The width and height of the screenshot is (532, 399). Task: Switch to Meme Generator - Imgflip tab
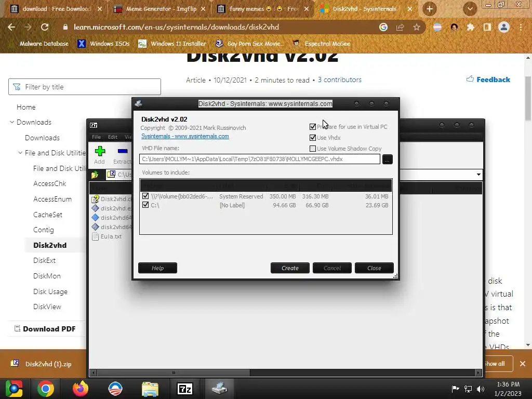(161, 9)
